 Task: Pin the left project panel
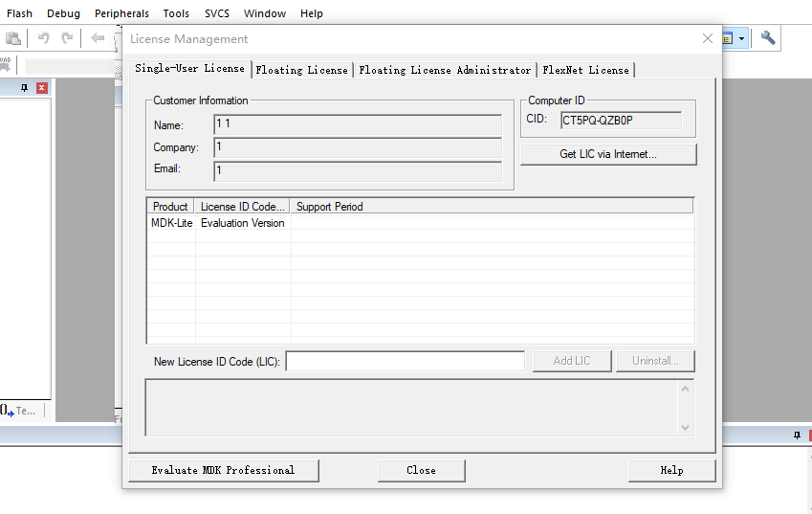[x=24, y=88]
